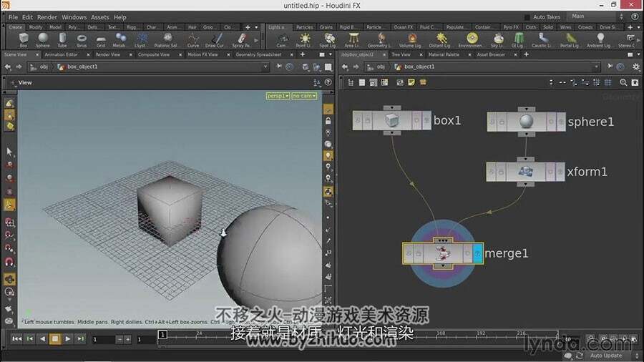Add a Spot Light from the shelf
This screenshot has height=362, width=644.
tap(328, 40)
